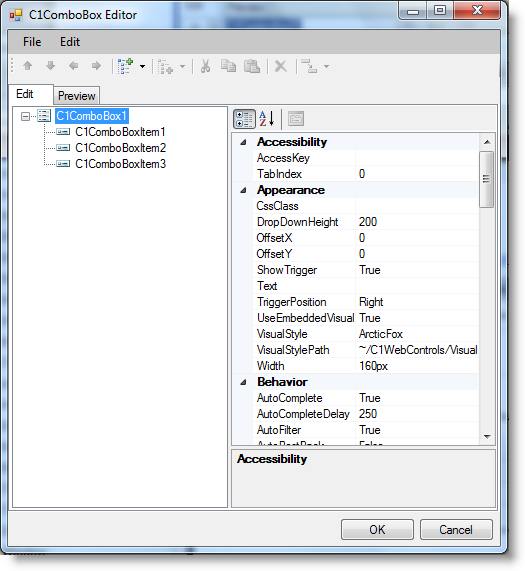Click the property grid scrollbar thumb
Screen dimensions: 525x571
[x=487, y=179]
